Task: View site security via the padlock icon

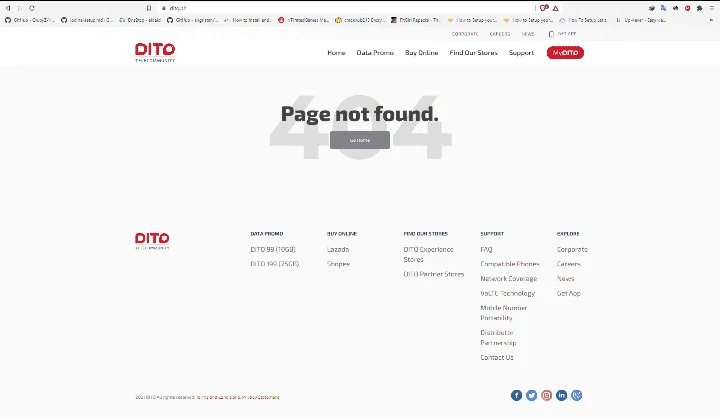Action: point(163,8)
